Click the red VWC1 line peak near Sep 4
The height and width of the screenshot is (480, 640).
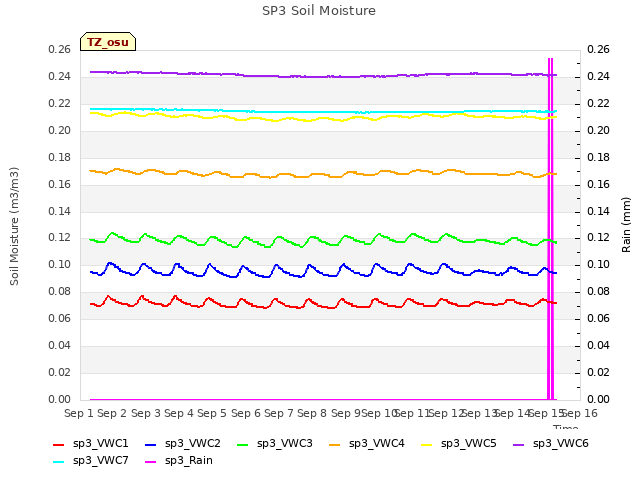click(x=176, y=296)
